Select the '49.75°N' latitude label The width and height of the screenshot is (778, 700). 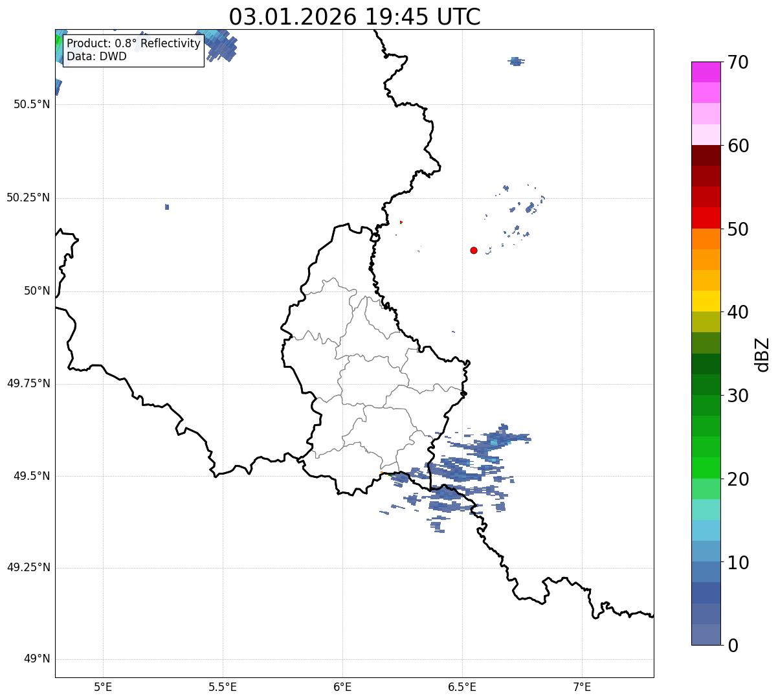click(x=28, y=383)
